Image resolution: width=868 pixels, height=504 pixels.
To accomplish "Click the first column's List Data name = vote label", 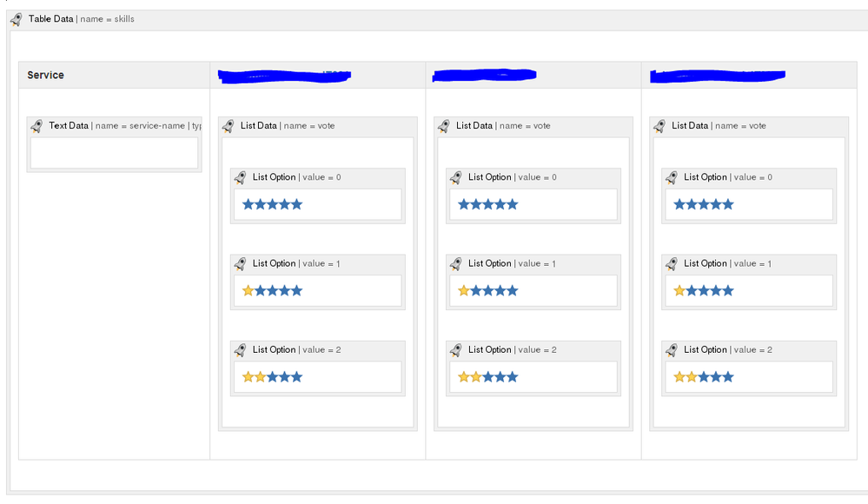I will pyautogui.click(x=288, y=126).
